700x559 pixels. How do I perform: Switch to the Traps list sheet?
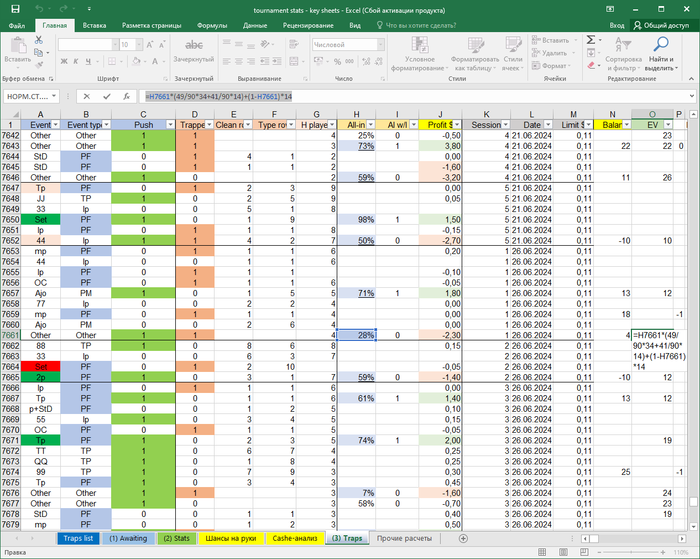pos(78,538)
